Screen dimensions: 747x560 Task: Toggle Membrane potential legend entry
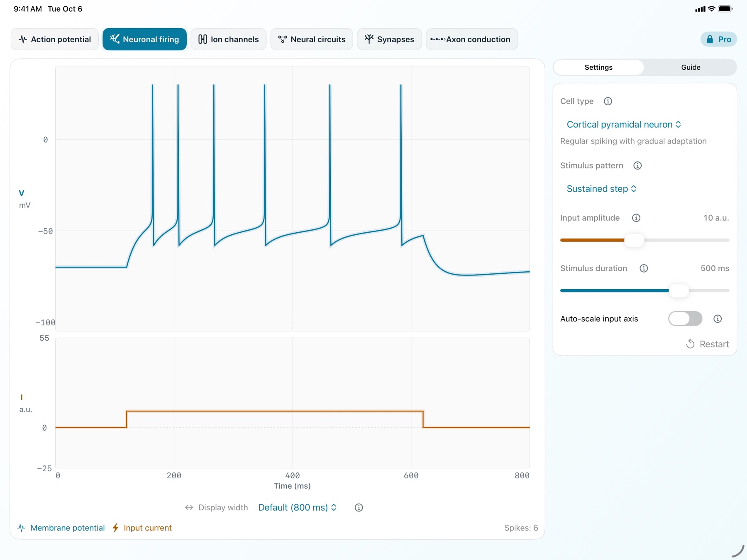pos(61,528)
